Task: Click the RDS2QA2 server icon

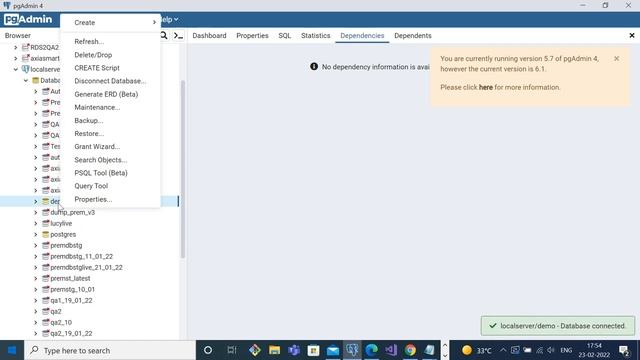Action: point(26,47)
